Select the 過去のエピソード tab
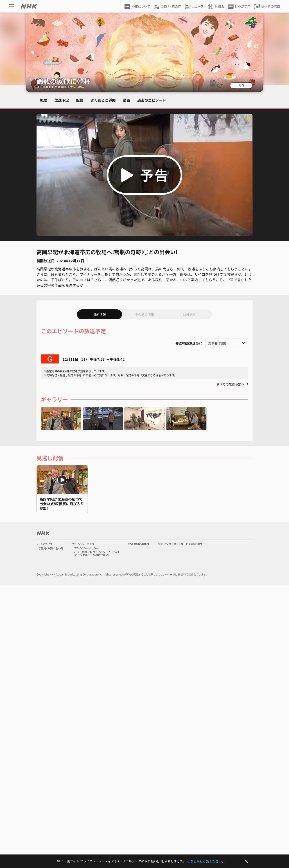The height and width of the screenshot is (868, 289). click(x=151, y=101)
